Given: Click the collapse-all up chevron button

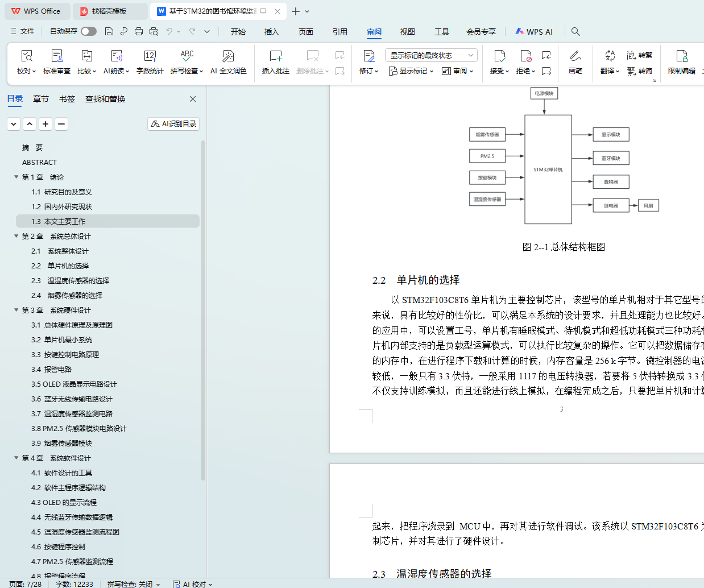Looking at the screenshot, I should tap(30, 123).
